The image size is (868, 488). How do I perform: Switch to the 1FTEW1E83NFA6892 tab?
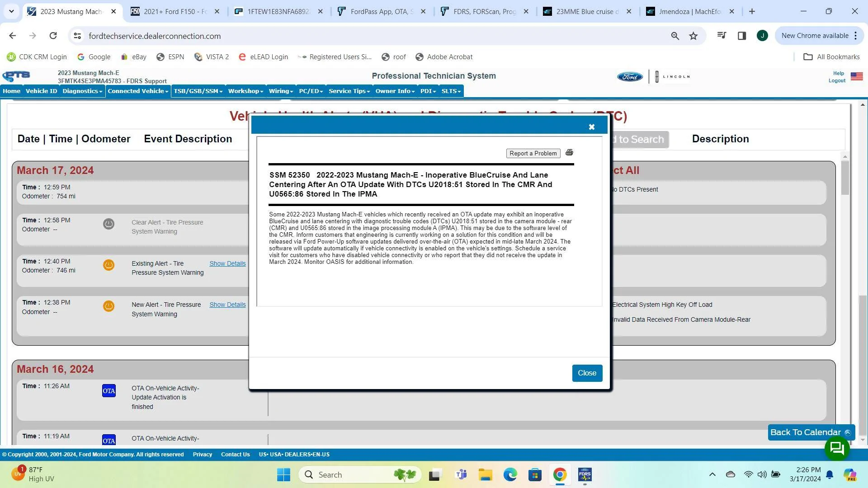[278, 12]
